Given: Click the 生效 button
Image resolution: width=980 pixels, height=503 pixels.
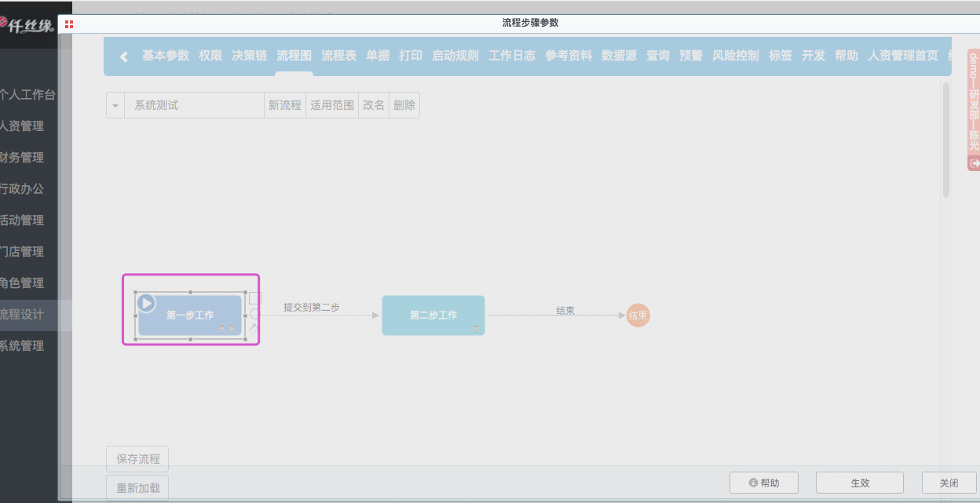Looking at the screenshot, I should [x=859, y=483].
